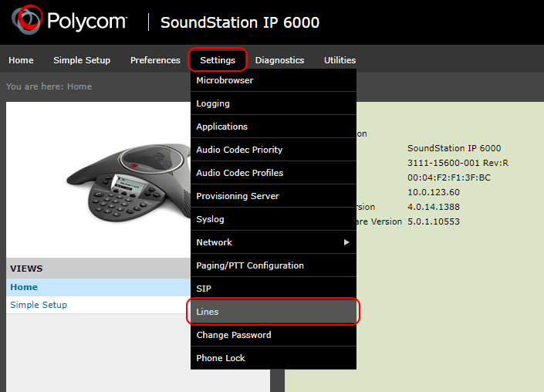
Task: Select Microbrowser from Settings dropdown
Action: pos(273,80)
